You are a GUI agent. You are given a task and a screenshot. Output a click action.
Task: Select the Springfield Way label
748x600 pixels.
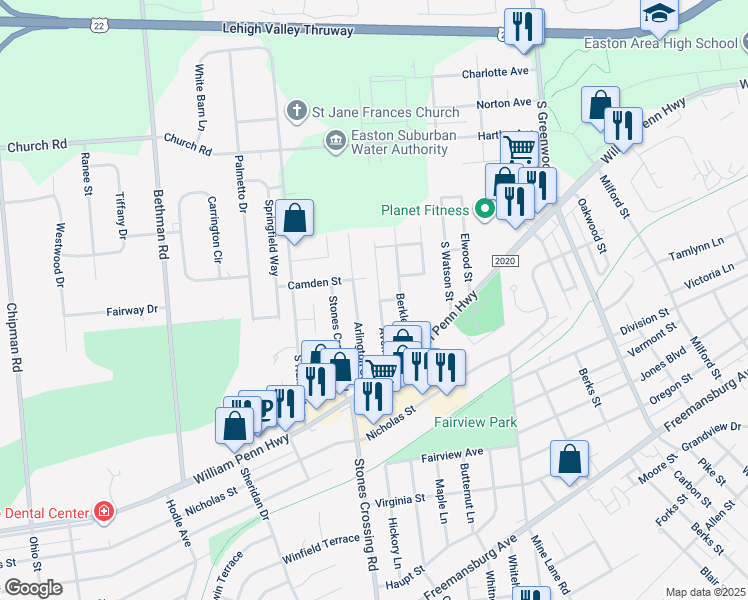pyautogui.click(x=271, y=238)
